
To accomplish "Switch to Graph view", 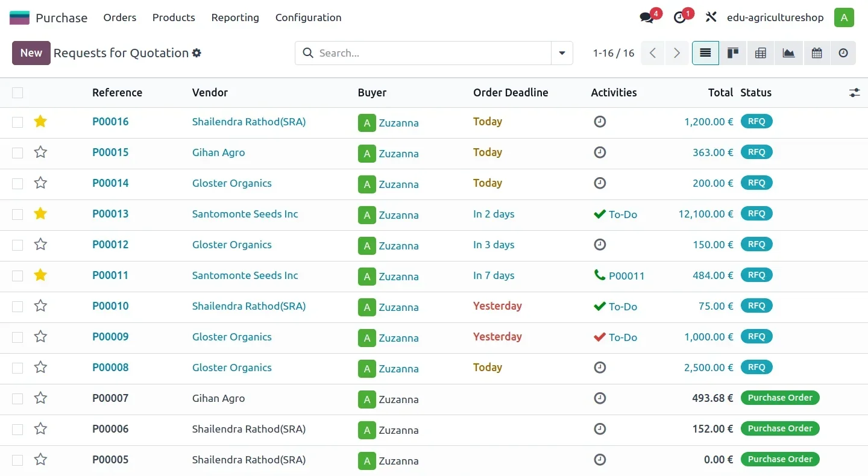I will 788,53.
